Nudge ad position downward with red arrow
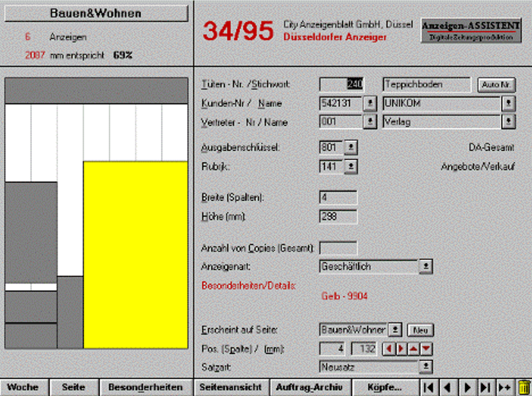This screenshot has width=532, height=396. [x=426, y=349]
